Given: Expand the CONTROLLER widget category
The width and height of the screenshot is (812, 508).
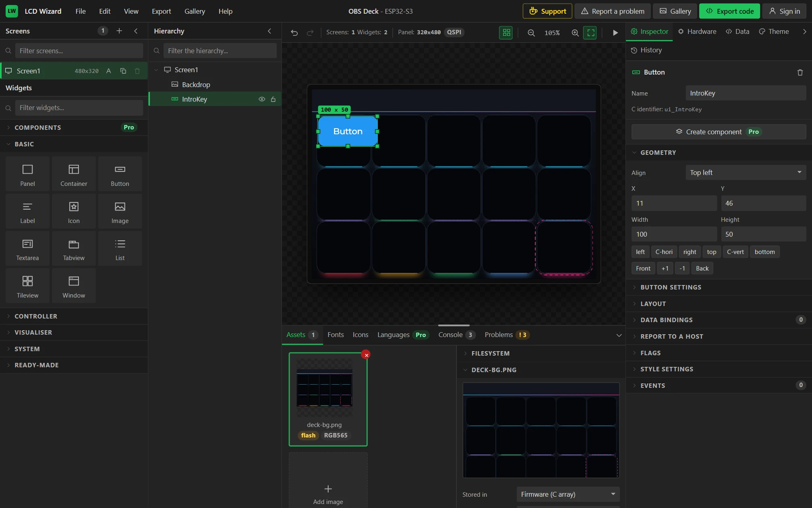Looking at the screenshot, I should (x=74, y=316).
